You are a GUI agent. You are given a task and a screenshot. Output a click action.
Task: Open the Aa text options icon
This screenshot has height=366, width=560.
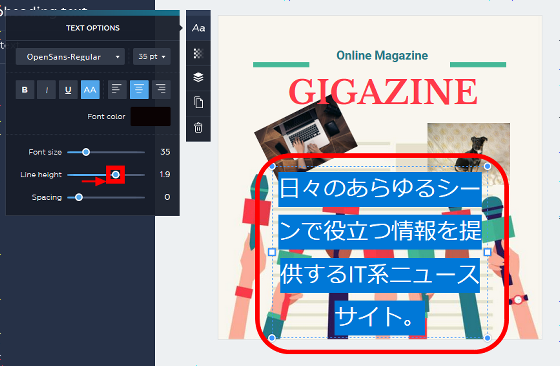pyautogui.click(x=198, y=28)
